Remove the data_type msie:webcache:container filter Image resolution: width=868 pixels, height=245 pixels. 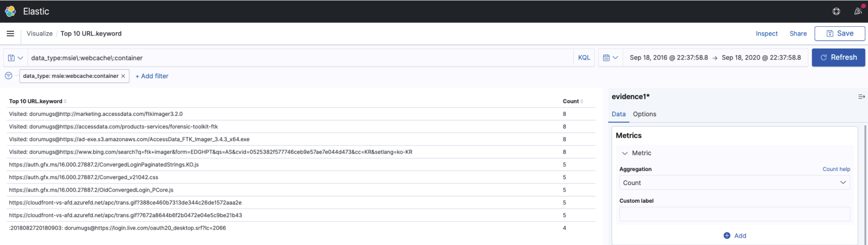(x=123, y=76)
